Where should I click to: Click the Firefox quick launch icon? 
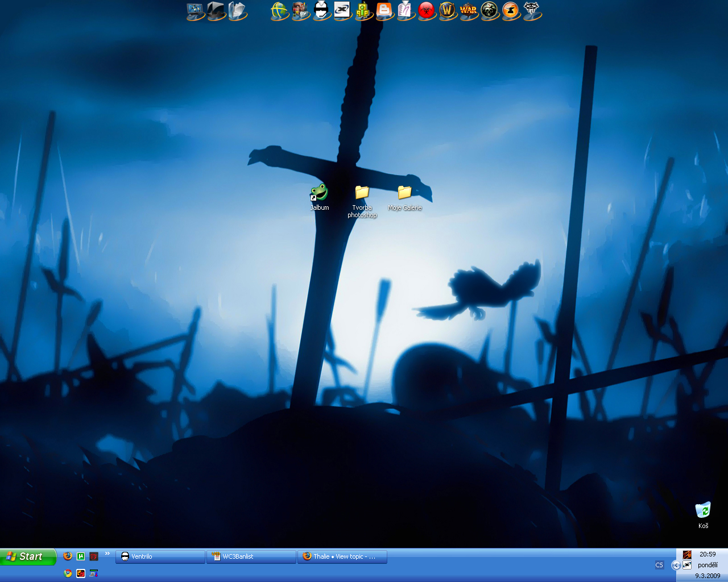[x=68, y=556]
